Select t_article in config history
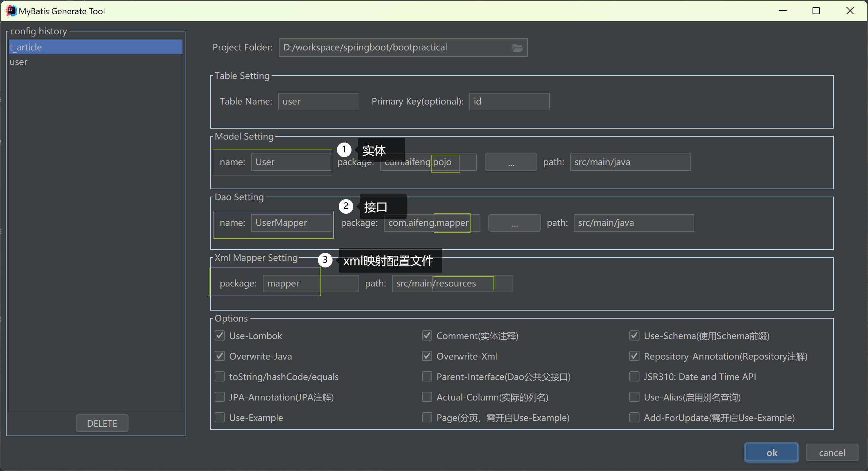 96,47
